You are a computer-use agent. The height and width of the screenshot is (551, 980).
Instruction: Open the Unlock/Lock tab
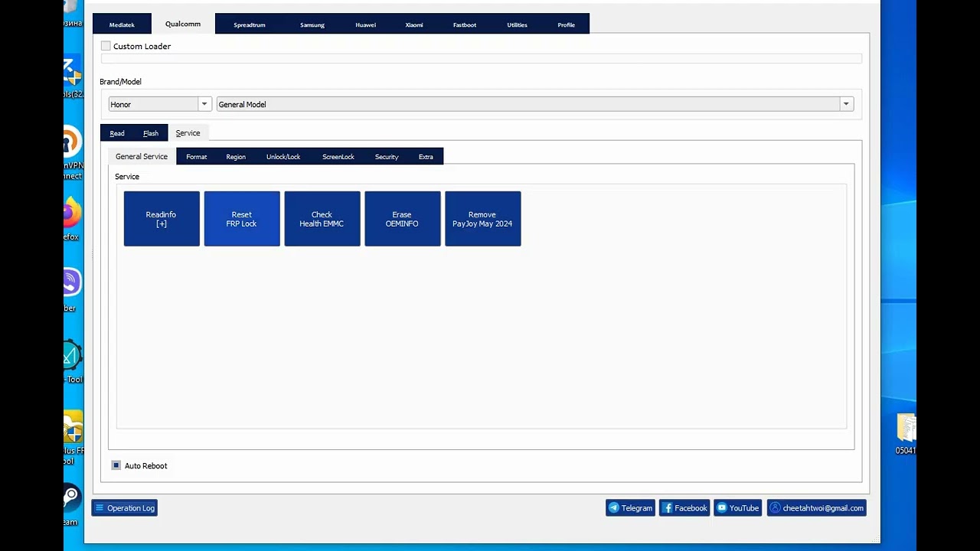click(283, 157)
